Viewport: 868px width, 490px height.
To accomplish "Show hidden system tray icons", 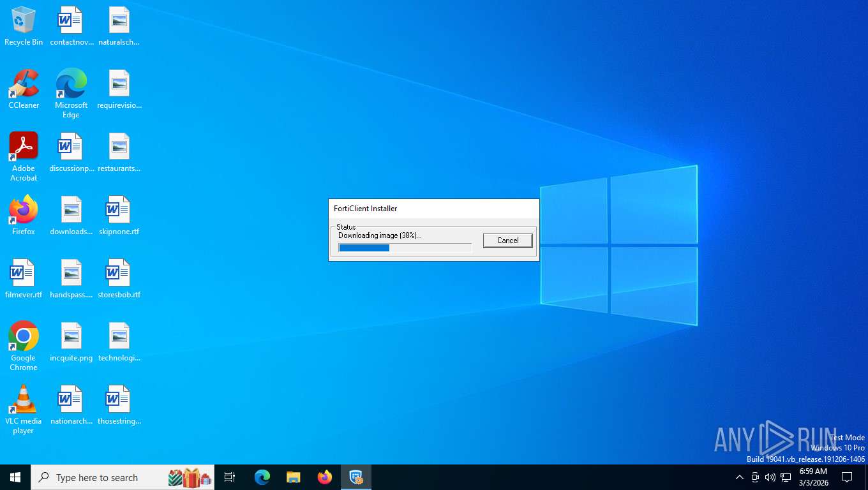I will (x=740, y=477).
